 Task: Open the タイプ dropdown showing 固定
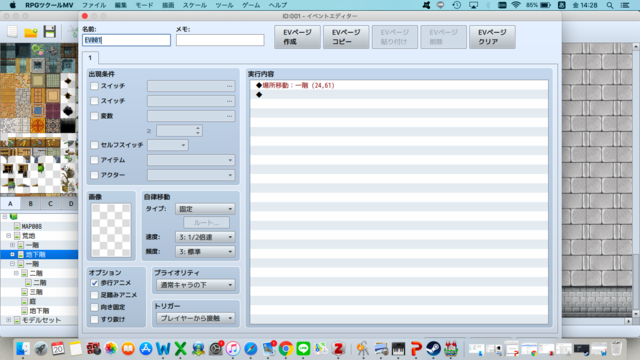(205, 209)
